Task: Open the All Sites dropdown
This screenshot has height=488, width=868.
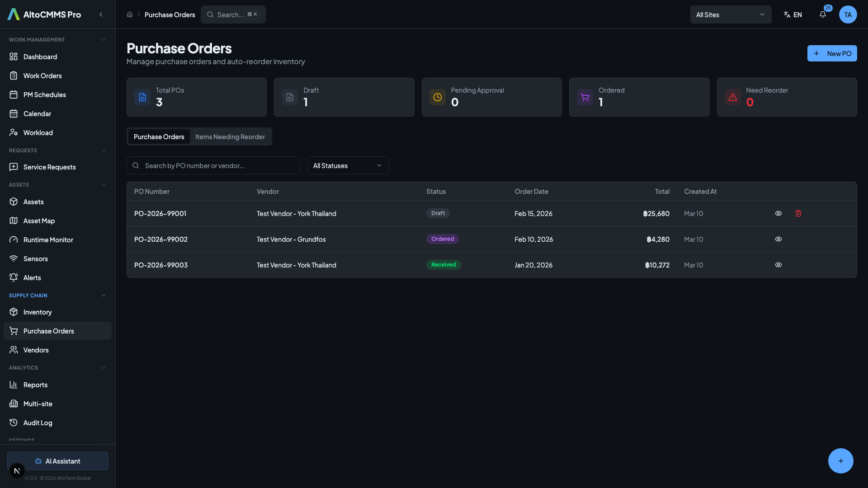Action: point(731,14)
